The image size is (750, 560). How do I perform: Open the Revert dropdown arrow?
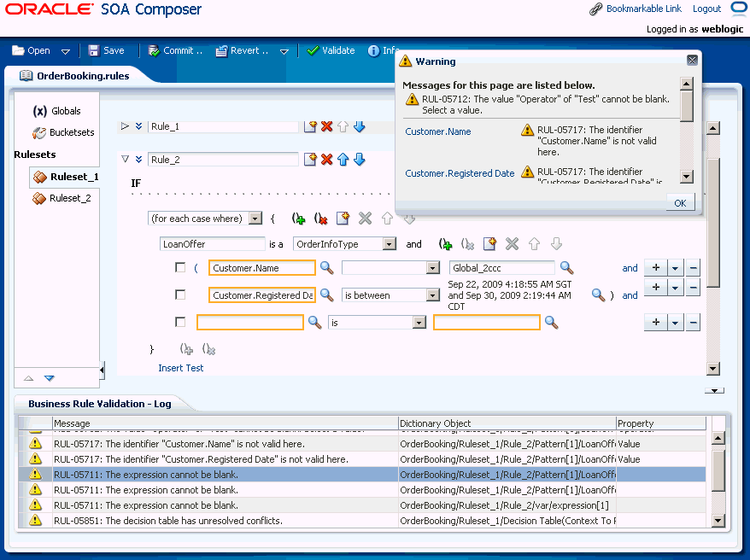284,51
